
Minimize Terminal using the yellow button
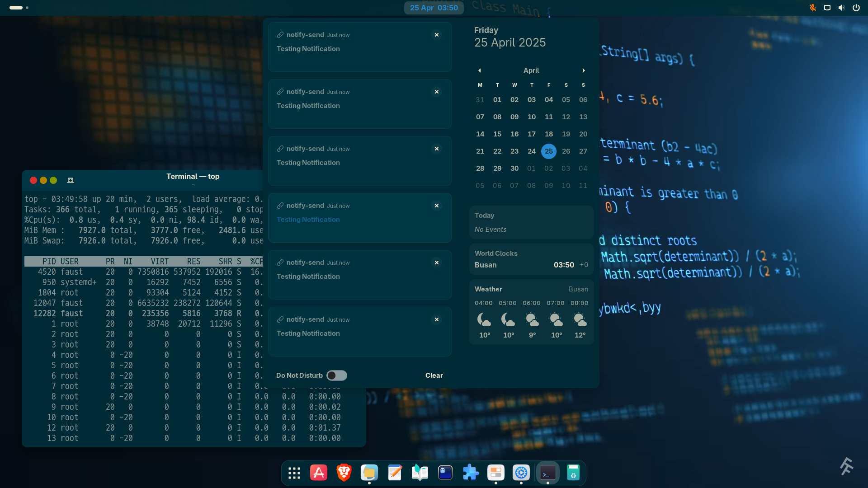[x=43, y=180]
